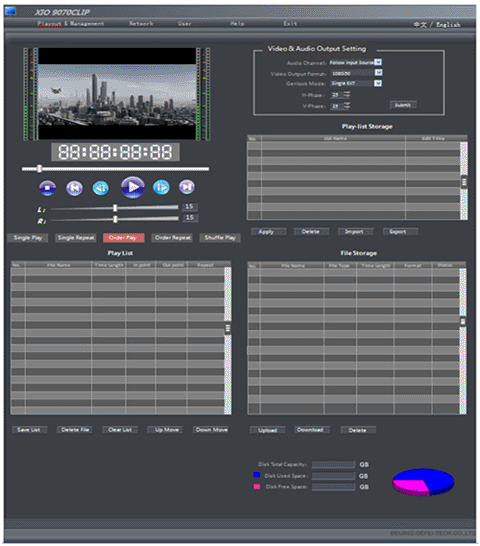
Task: Open the Help menu
Action: coord(237,24)
